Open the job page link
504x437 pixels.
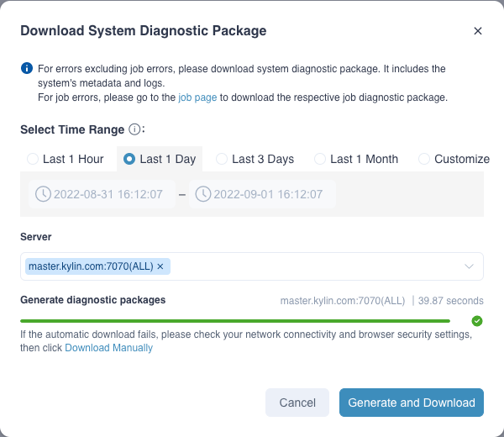pyautogui.click(x=197, y=97)
